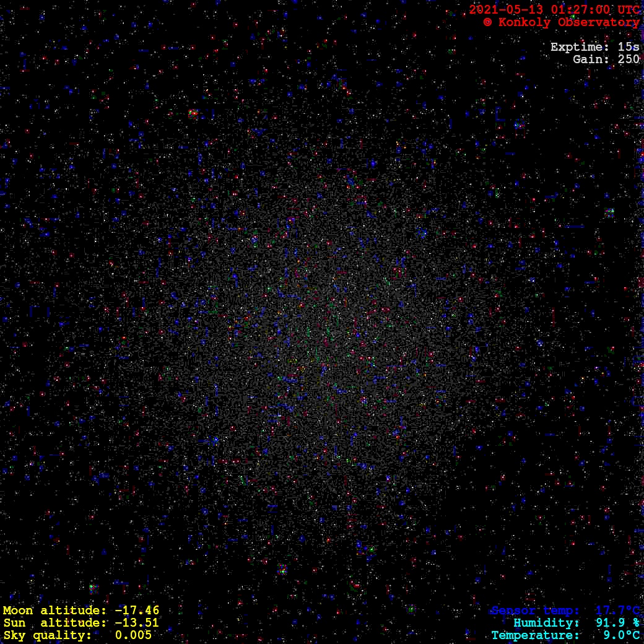Click the 15s exposure time value
This screenshot has width=644, height=644.
coord(629,47)
